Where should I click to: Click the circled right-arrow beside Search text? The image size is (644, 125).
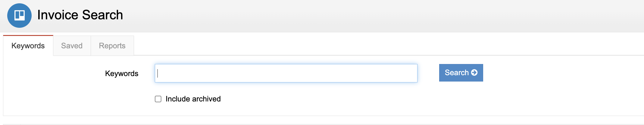pos(474,73)
